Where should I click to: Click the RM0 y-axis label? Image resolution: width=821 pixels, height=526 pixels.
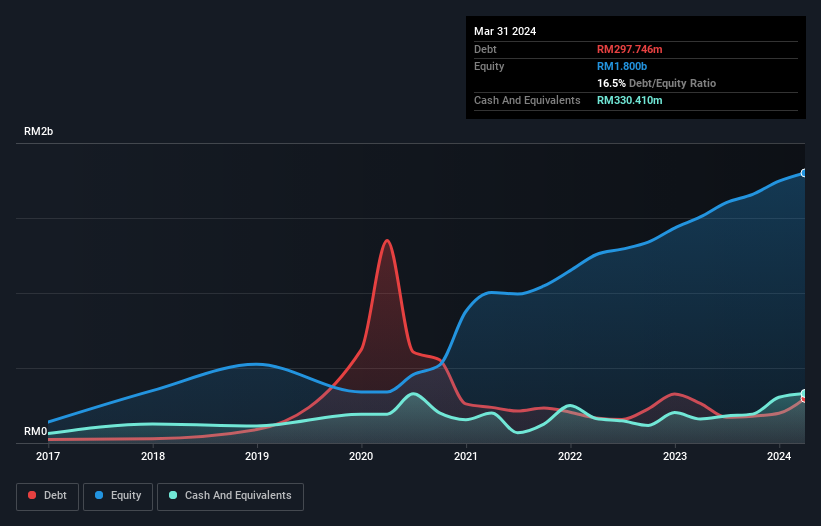(x=36, y=432)
